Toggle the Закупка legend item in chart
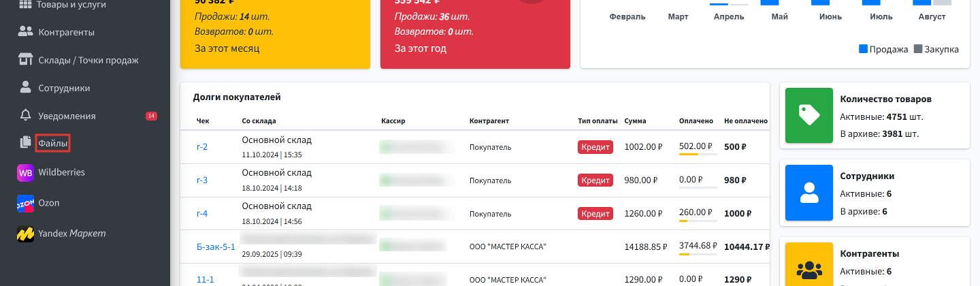Image resolution: width=980 pixels, height=286 pixels. click(x=936, y=49)
